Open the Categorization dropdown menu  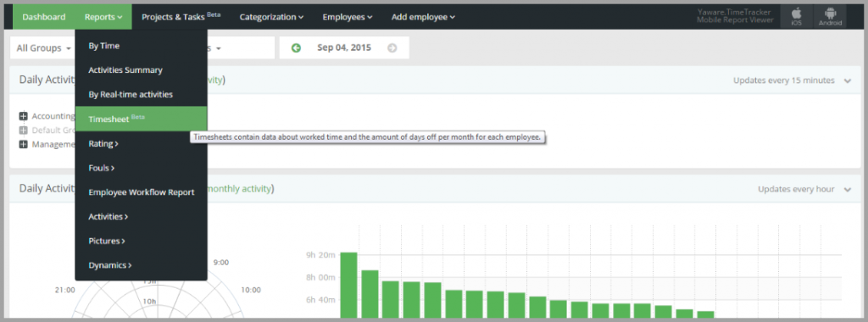(x=271, y=17)
